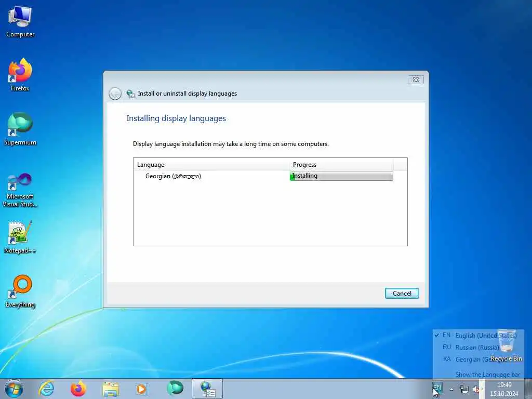Click the back arrow in the installer dialog
The width and height of the screenshot is (532, 399).
115,94
